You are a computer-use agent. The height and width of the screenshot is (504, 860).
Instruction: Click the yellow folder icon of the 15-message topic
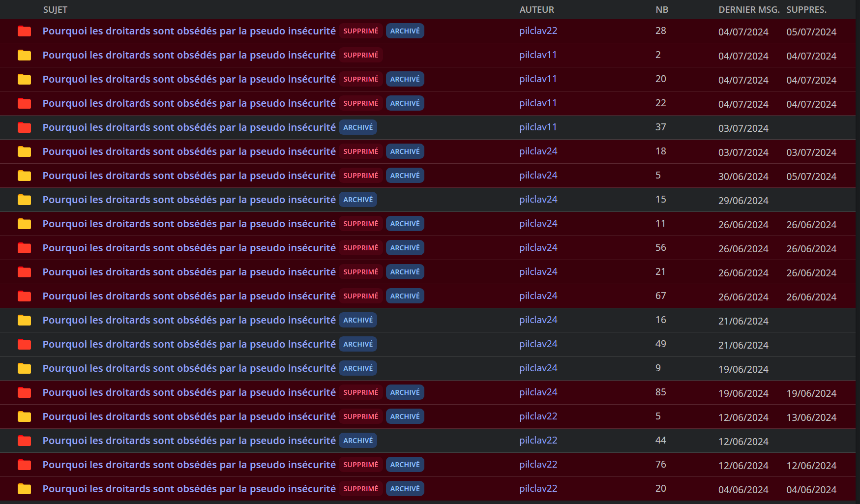24,200
